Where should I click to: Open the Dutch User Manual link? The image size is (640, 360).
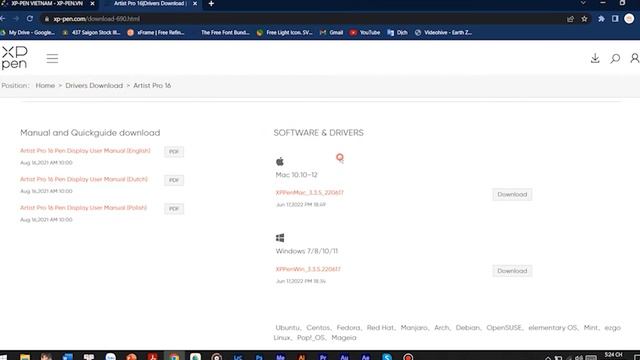tap(84, 180)
